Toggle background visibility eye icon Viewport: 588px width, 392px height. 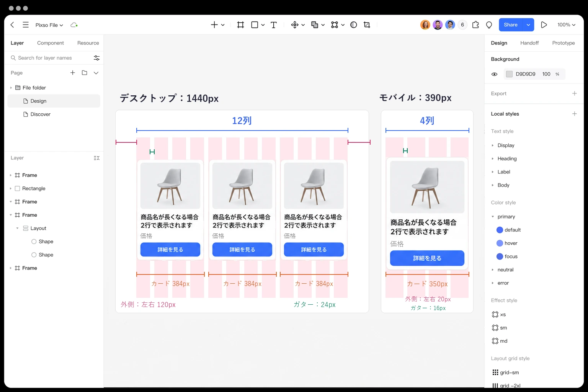coord(494,74)
